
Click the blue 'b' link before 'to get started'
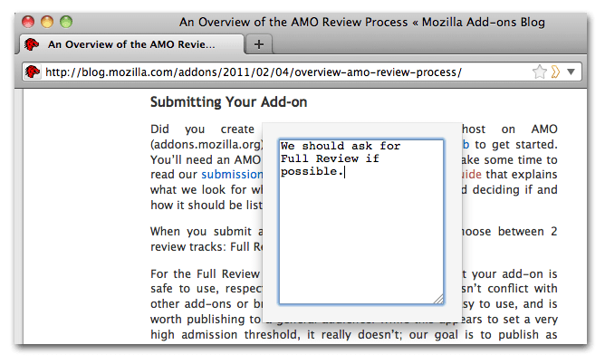(x=466, y=144)
